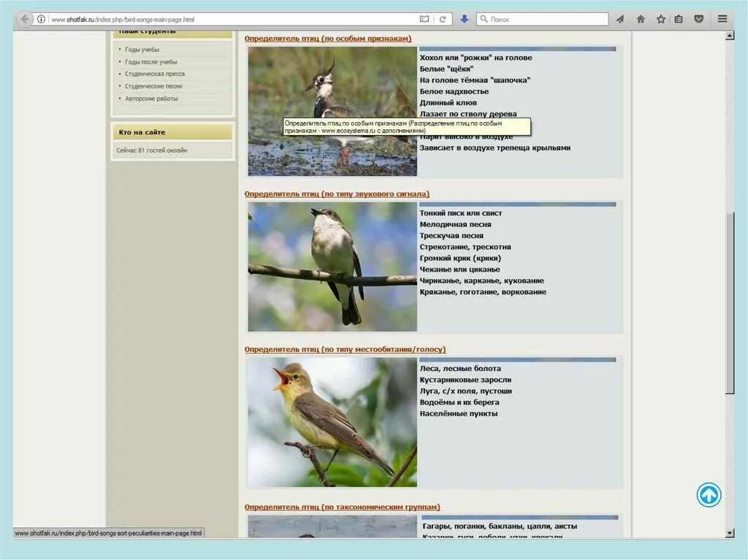Click the vertical scrollbar thumb
Screen dimensions: 748x560
(x=730, y=302)
